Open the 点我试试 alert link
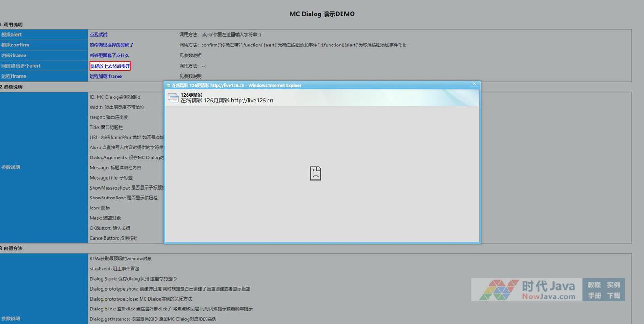Viewport: 644px width, 324px height. tap(99, 35)
